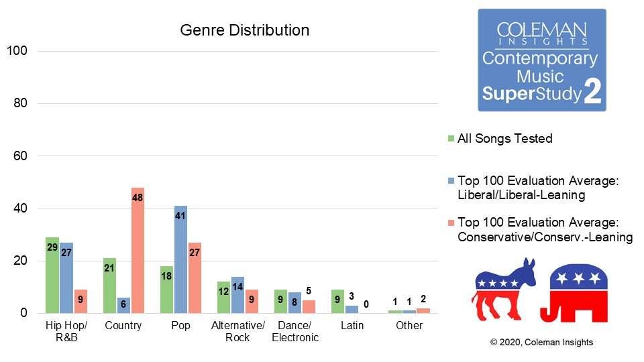Click the Country green bar labeled 21
The width and height of the screenshot is (644, 362).
coord(109,286)
